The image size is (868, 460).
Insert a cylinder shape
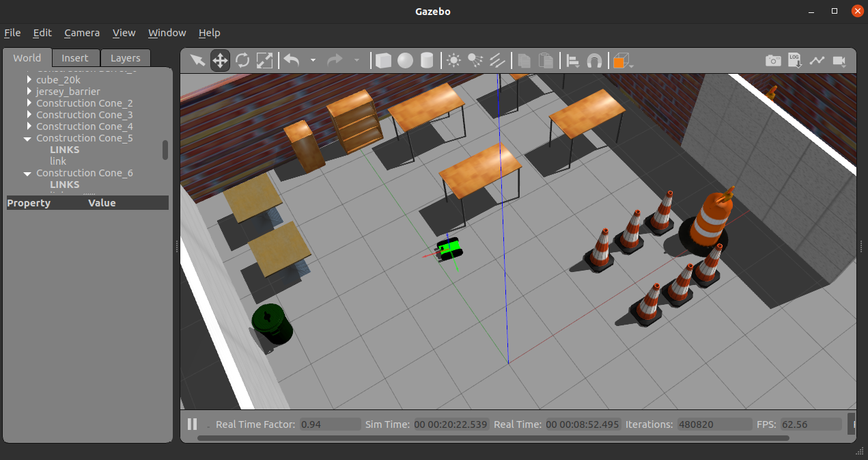tap(427, 60)
